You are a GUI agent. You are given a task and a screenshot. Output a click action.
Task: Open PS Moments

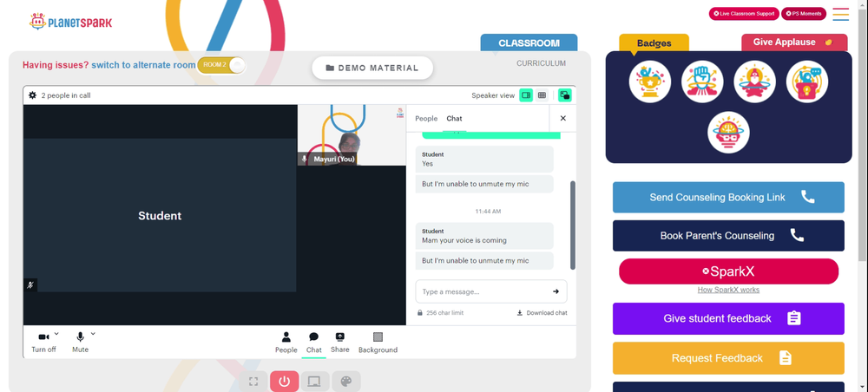coord(803,14)
